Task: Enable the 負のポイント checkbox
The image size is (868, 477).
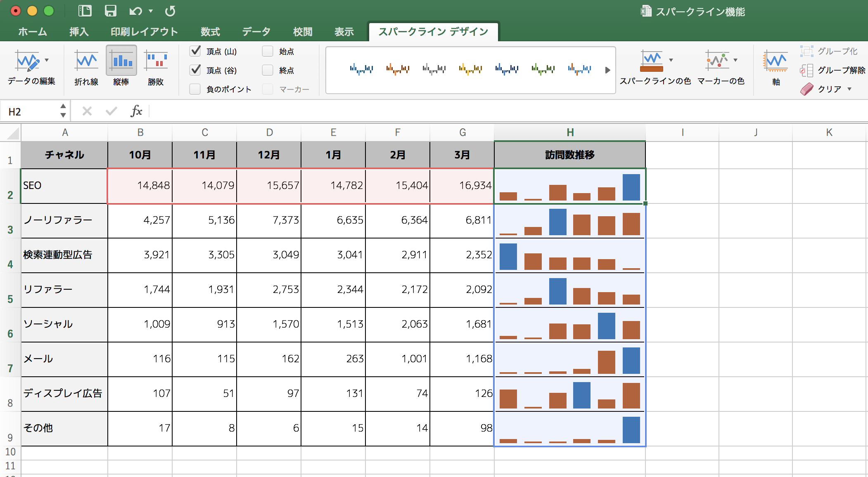Action: click(x=195, y=89)
